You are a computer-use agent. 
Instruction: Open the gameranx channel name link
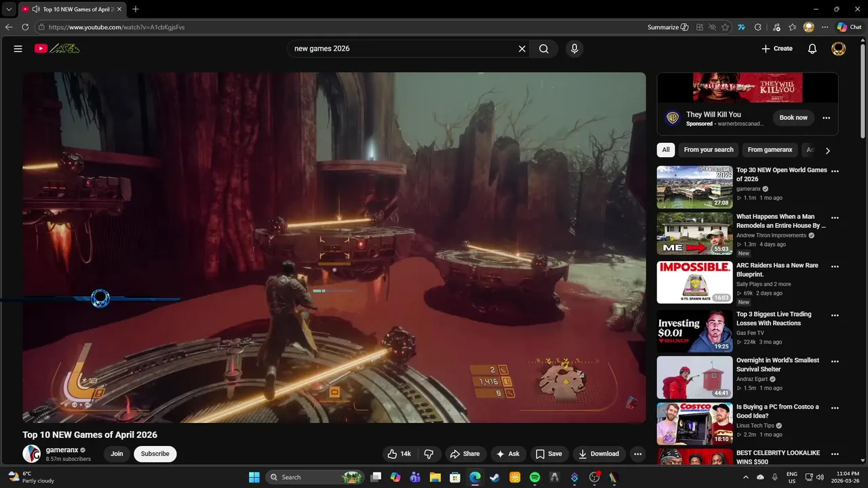coord(62,450)
